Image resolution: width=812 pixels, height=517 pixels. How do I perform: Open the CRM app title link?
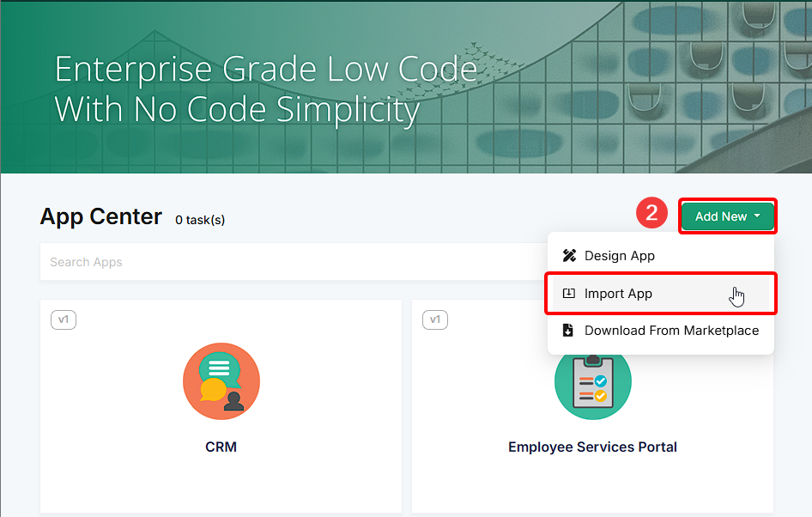coord(221,447)
